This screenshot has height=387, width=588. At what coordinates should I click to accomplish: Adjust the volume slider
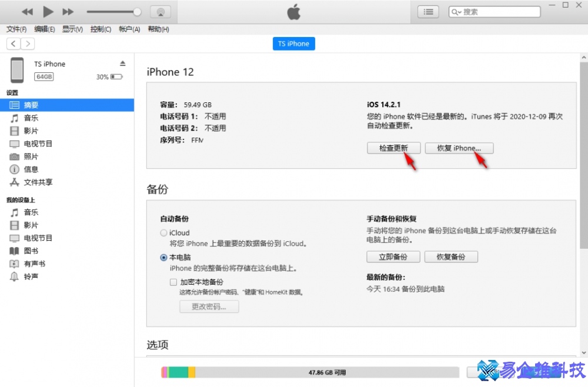(x=113, y=11)
